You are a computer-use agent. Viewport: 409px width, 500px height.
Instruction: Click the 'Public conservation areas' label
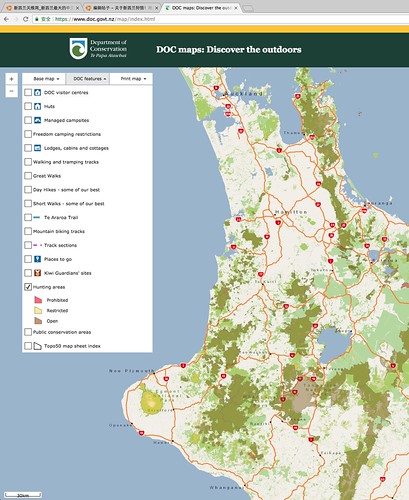[x=62, y=332]
